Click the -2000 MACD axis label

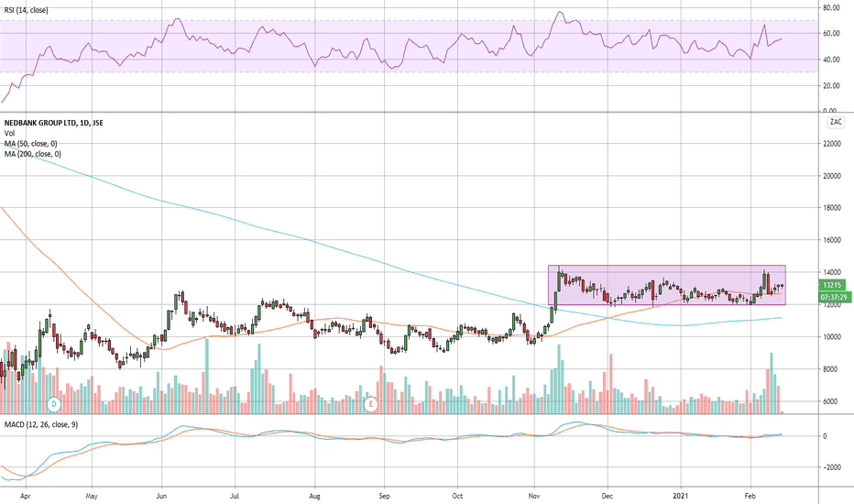pos(832,467)
